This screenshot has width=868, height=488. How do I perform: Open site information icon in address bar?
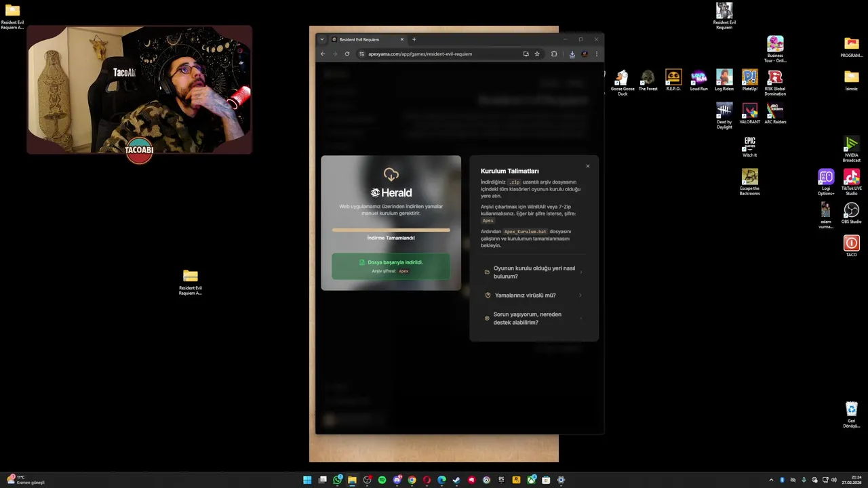coord(361,54)
